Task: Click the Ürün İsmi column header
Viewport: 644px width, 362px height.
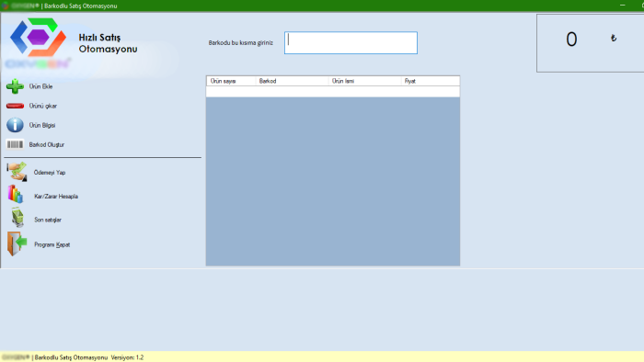Action: [x=364, y=81]
